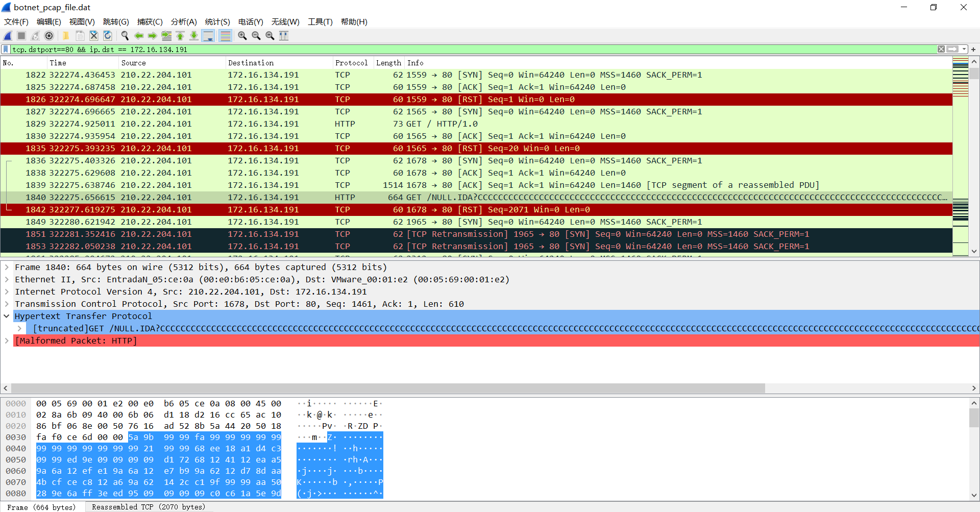This screenshot has width=980, height=512.
Task: Zoom in the packet list text
Action: [242, 36]
